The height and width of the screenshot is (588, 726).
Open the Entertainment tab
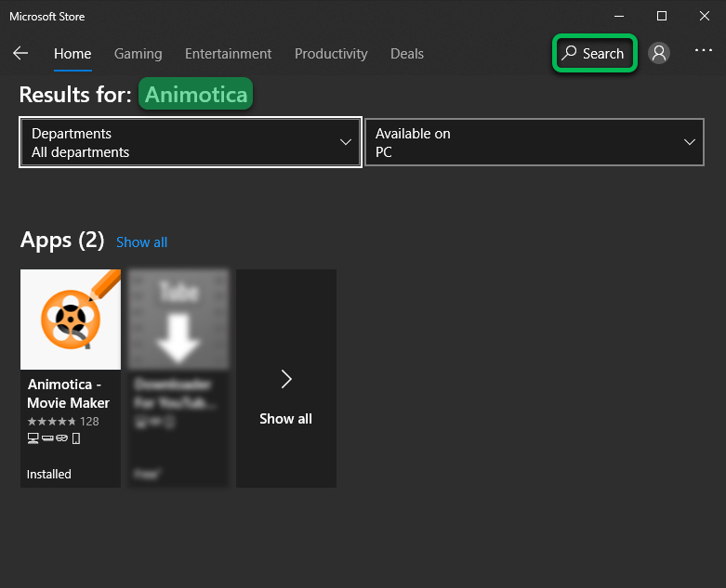point(229,54)
